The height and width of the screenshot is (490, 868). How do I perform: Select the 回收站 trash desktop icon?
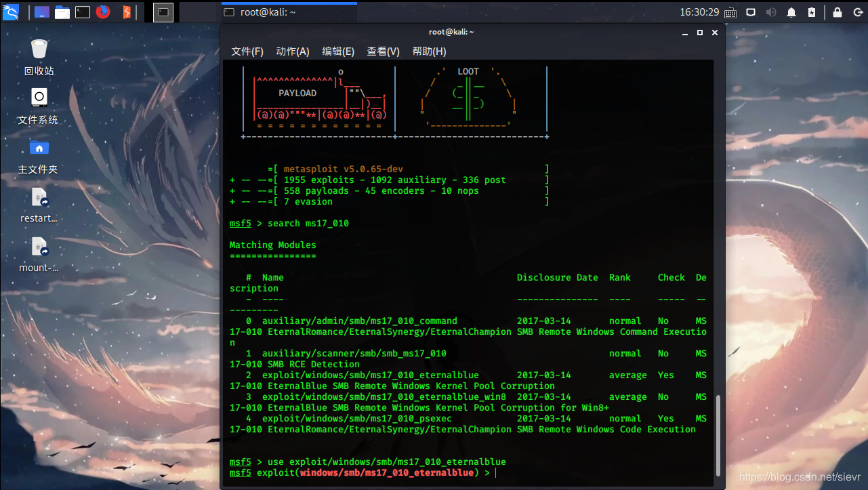39,58
